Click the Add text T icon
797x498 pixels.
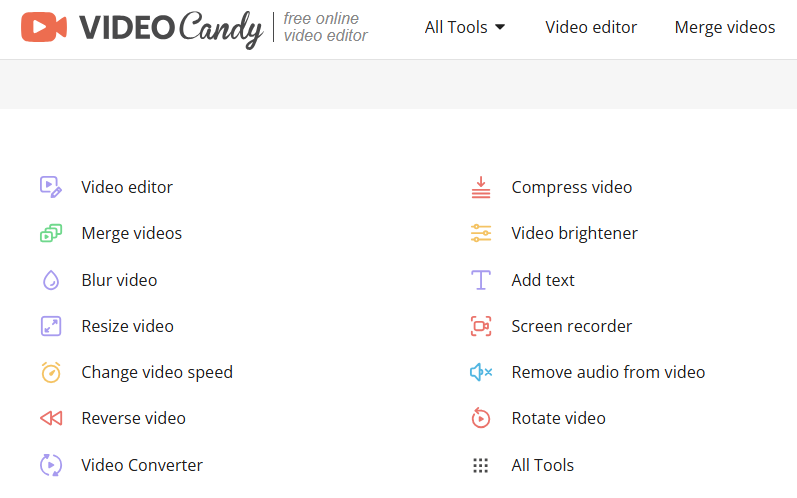point(481,280)
